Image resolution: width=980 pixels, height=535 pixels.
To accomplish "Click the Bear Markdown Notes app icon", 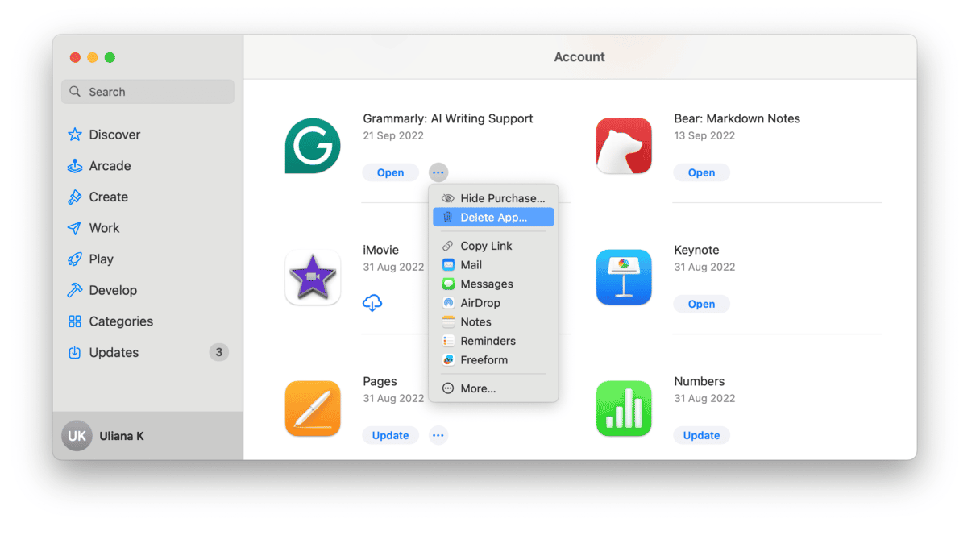I will 624,146.
